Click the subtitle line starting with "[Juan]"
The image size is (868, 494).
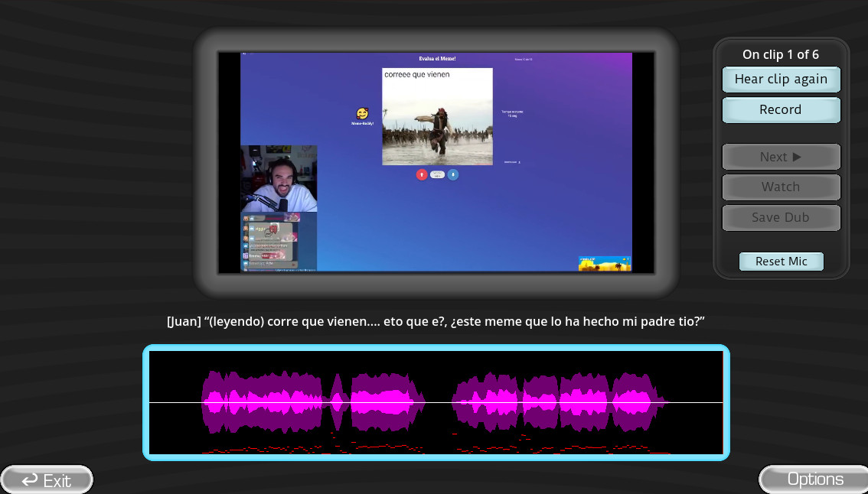(x=436, y=321)
